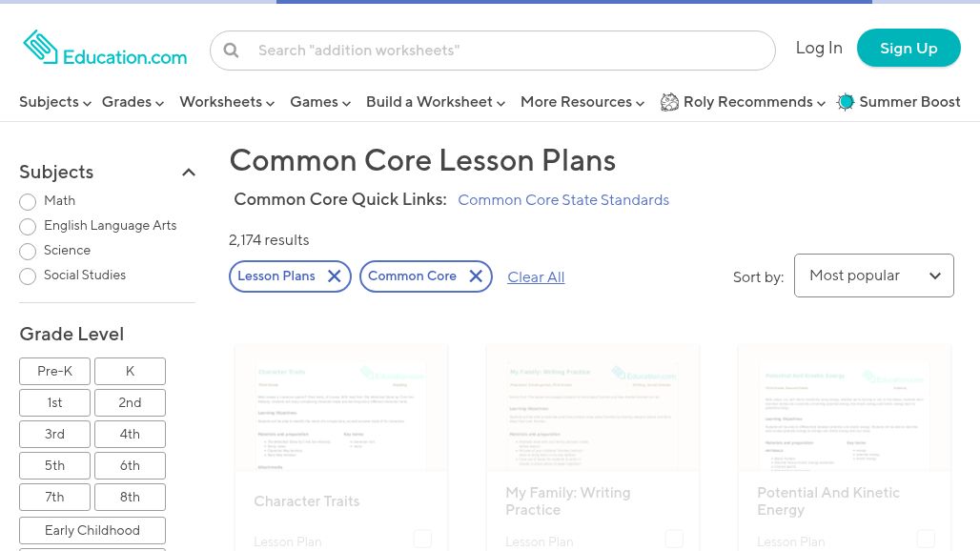Viewport: 980px width, 551px height.
Task: Select the Math subject radio button
Action: [28, 202]
